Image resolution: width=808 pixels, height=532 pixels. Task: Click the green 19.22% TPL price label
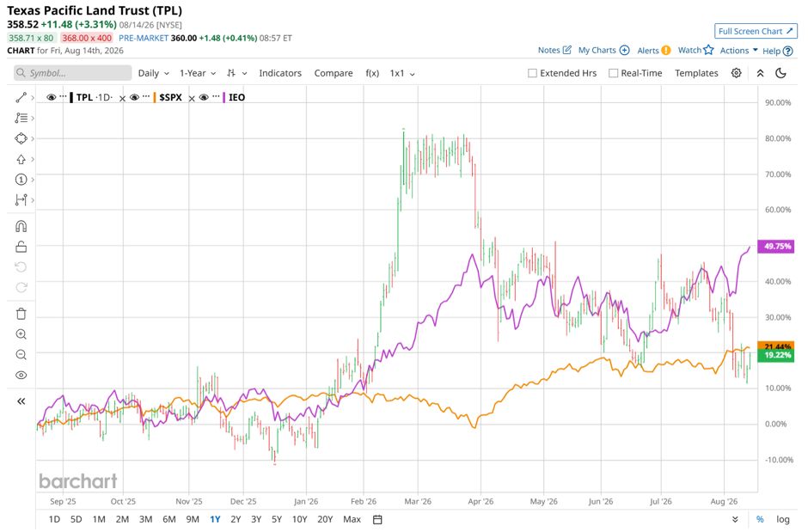click(x=777, y=355)
